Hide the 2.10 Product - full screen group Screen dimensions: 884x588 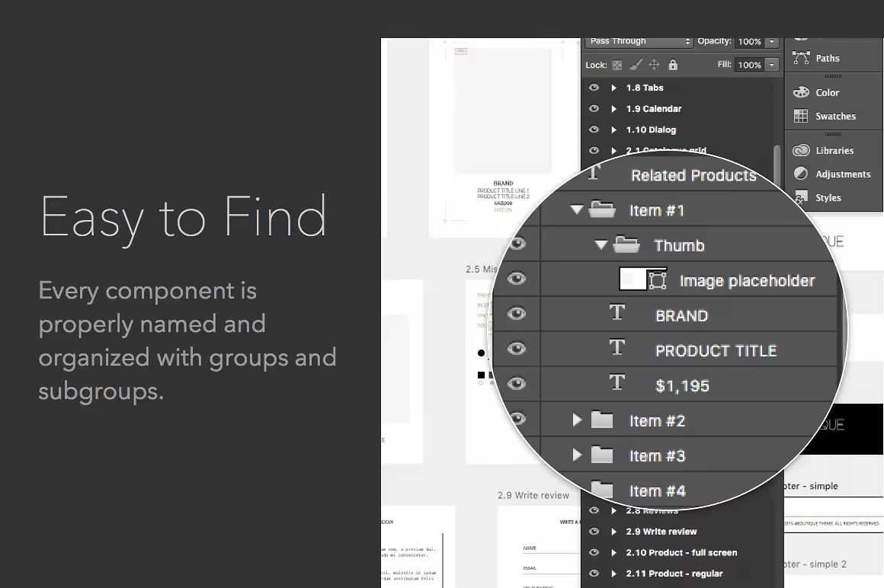coord(594,552)
